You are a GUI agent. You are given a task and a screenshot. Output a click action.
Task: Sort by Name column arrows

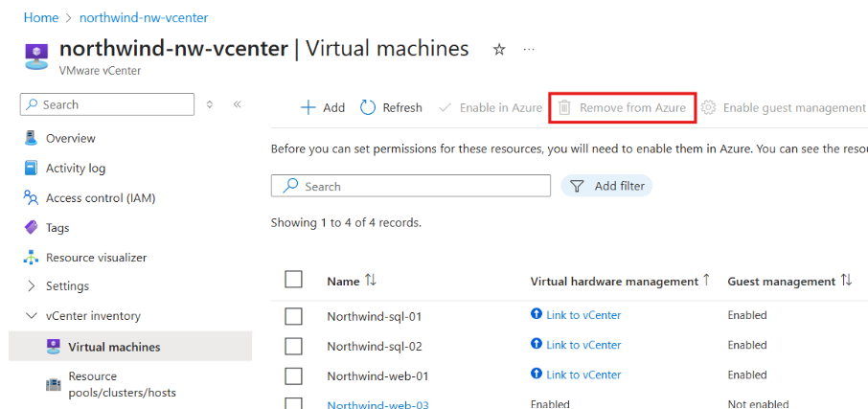371,281
